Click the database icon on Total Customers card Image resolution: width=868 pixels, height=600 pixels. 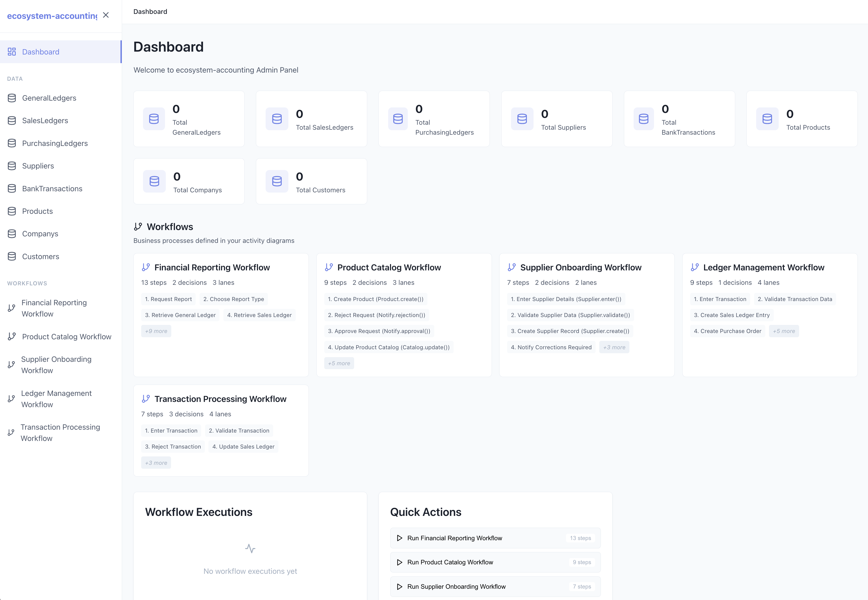pyautogui.click(x=277, y=181)
